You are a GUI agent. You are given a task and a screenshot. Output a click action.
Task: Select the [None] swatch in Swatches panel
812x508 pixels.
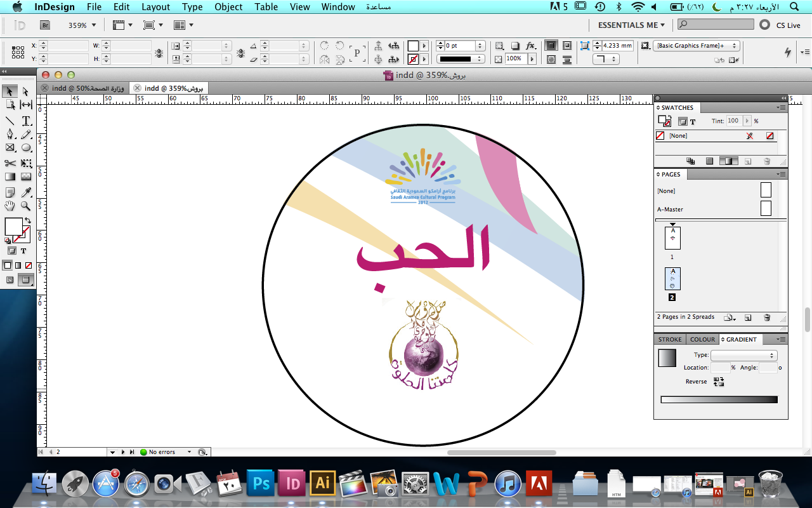tap(716, 136)
